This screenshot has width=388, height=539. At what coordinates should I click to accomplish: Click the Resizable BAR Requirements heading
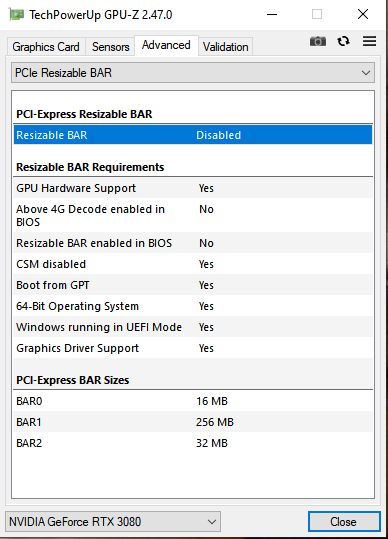90,167
